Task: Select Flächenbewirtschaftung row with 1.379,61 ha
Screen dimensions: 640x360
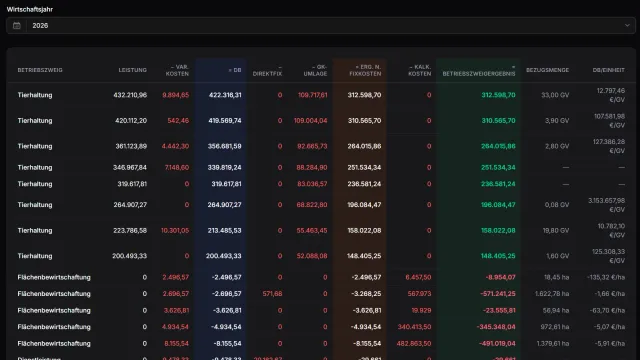Action: pyautogui.click(x=321, y=344)
